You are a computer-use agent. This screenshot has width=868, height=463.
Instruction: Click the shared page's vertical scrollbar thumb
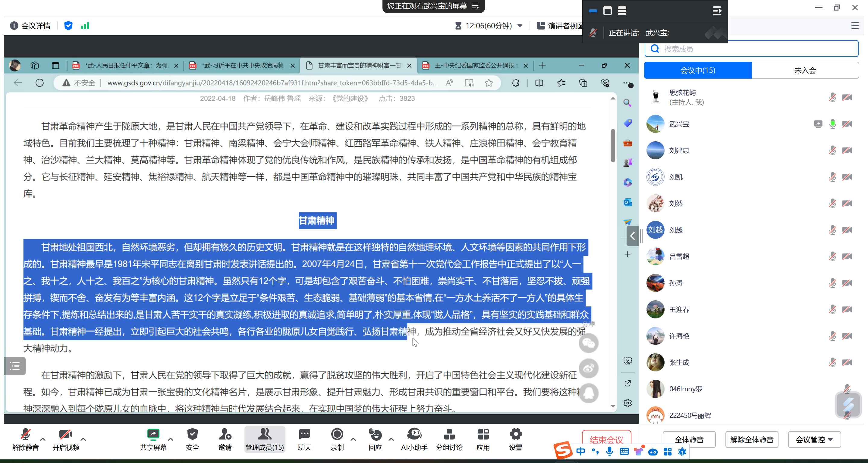tap(613, 145)
